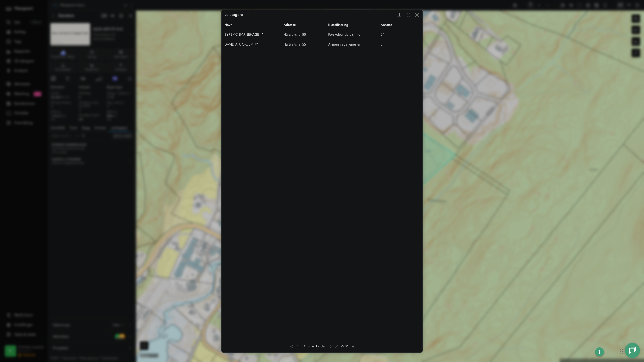The image size is (644, 362).
Task: Sort by the Ansatte column header
Action: pos(386,25)
